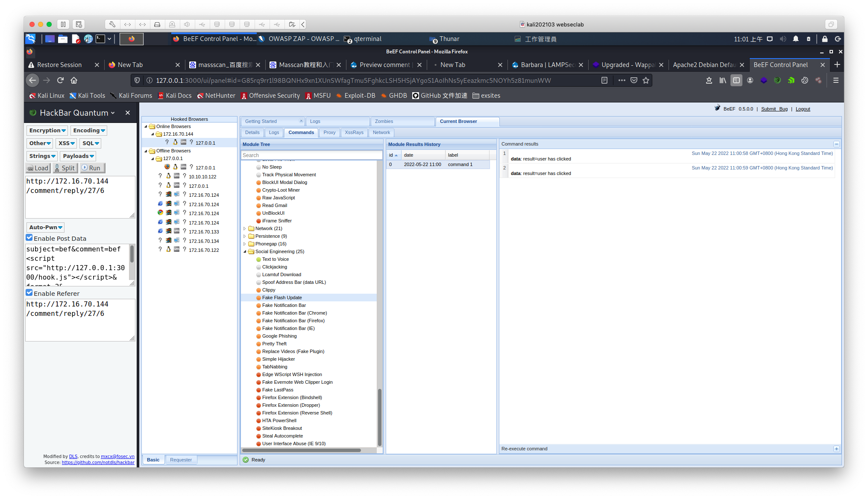Reload the page with the Firefox reload icon
The image size is (868, 499).
tap(60, 80)
